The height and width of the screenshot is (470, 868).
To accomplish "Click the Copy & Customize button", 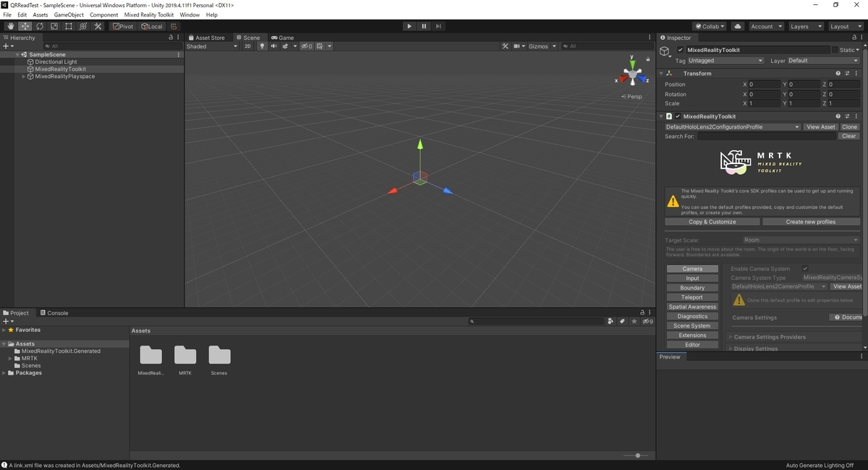I will coord(712,222).
